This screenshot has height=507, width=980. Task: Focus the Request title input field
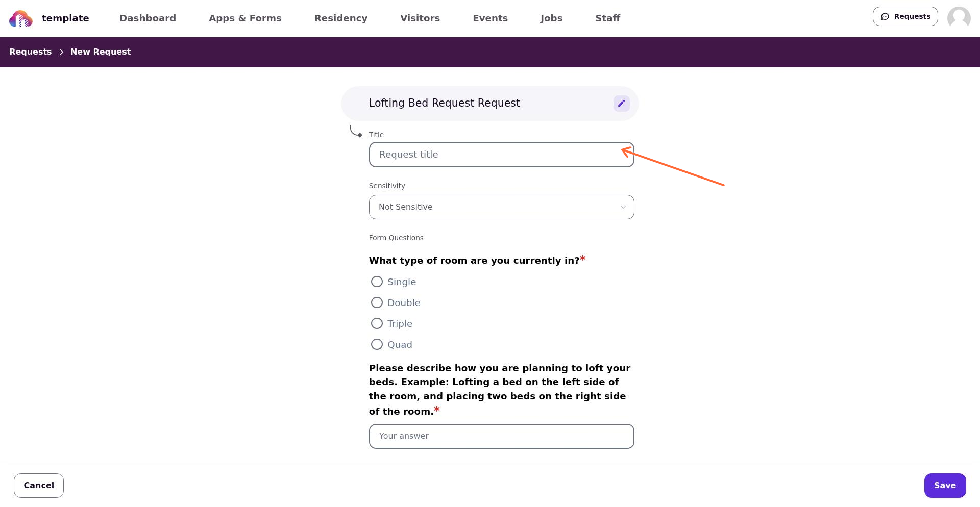coord(501,155)
